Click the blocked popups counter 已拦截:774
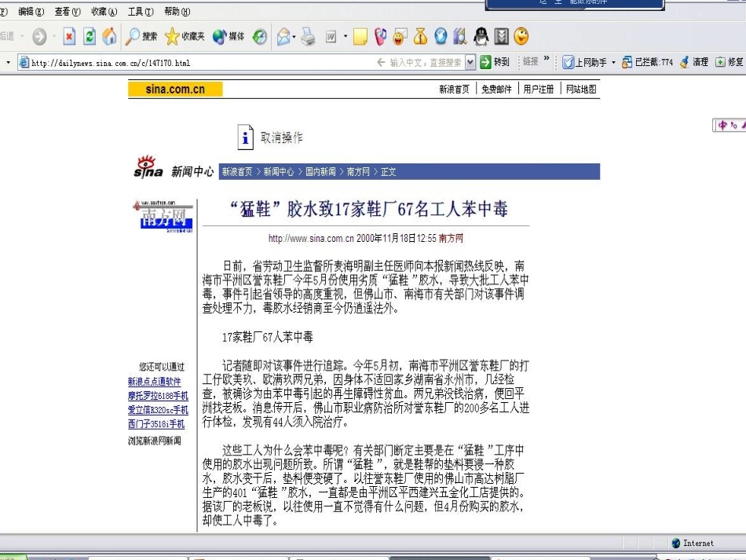 click(648, 62)
